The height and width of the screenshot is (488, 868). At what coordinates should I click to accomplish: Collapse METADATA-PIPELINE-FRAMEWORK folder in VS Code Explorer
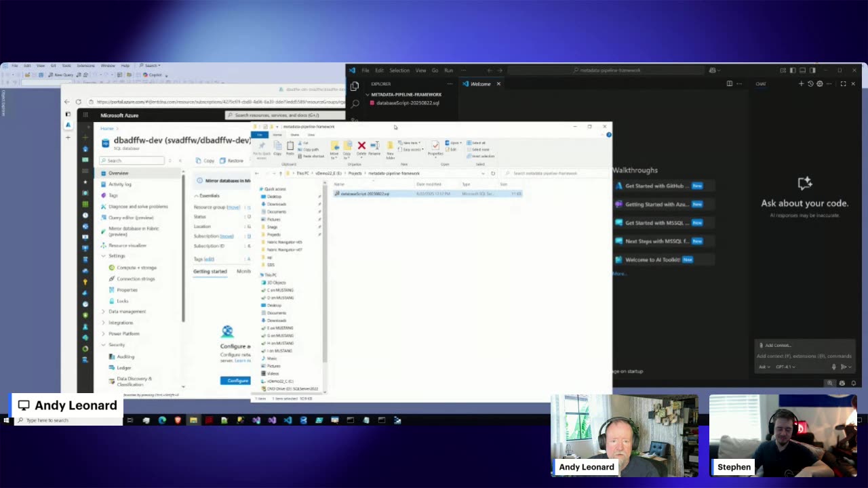pyautogui.click(x=368, y=94)
